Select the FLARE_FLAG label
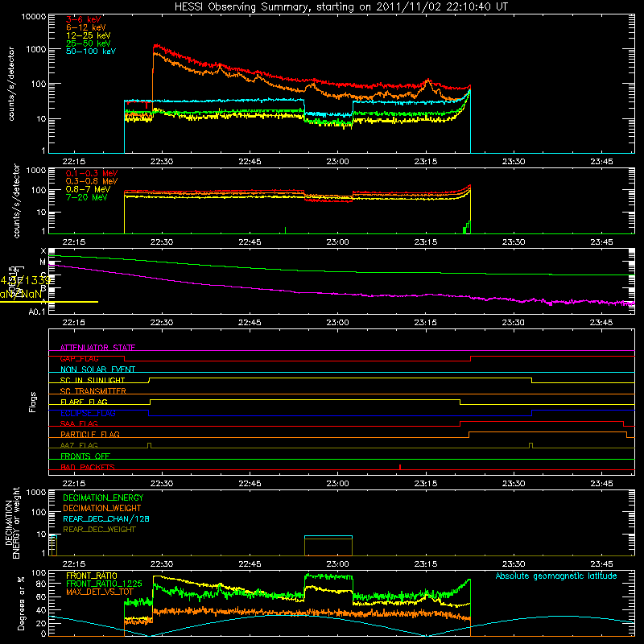Screen dimensions: 644x644 (84, 402)
